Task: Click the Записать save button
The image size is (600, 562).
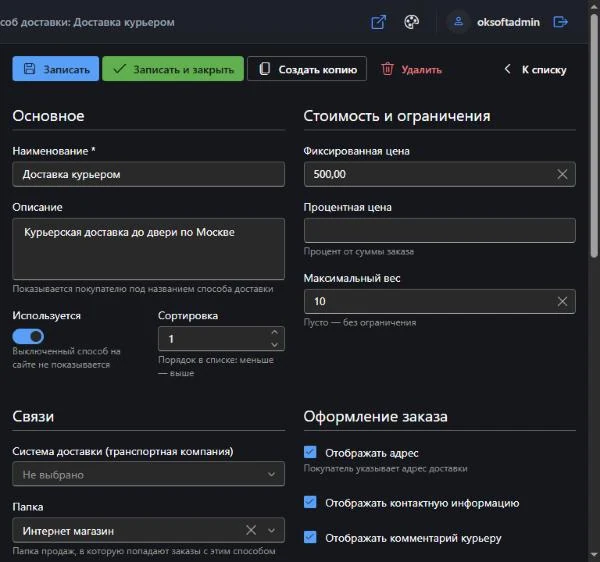Action: click(55, 69)
